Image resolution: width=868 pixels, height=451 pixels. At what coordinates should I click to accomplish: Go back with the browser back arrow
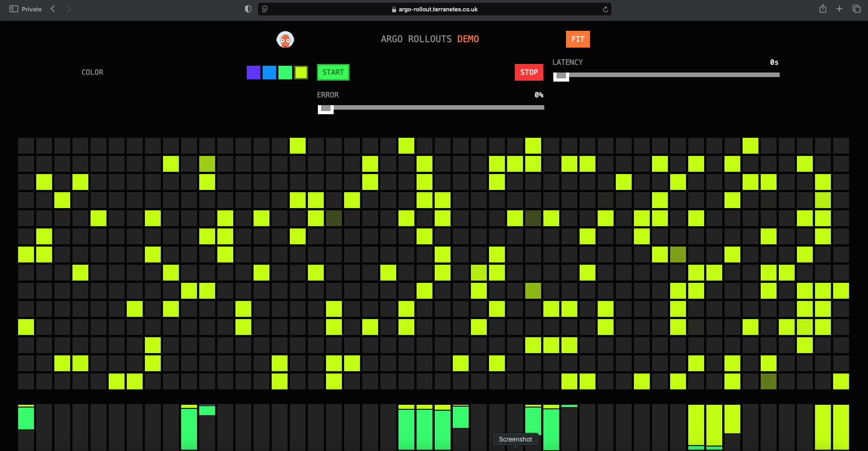click(53, 9)
